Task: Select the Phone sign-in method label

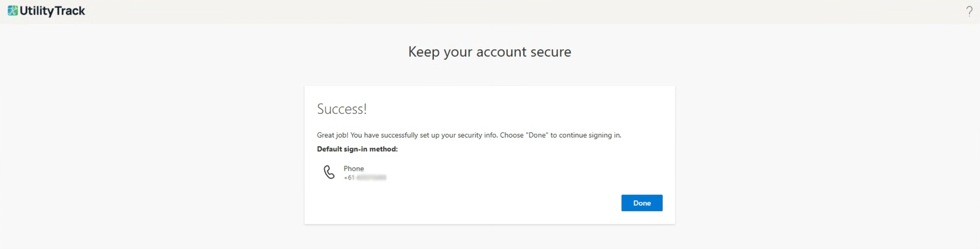Action: (353, 169)
